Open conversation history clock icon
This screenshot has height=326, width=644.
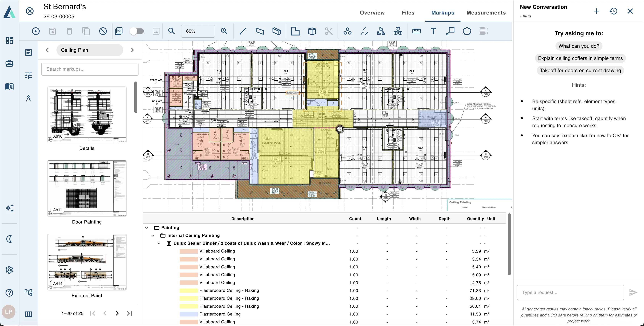click(x=613, y=11)
